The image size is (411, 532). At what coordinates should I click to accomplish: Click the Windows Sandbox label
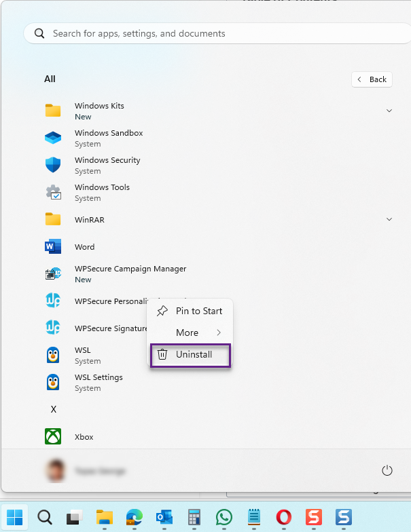(109, 133)
